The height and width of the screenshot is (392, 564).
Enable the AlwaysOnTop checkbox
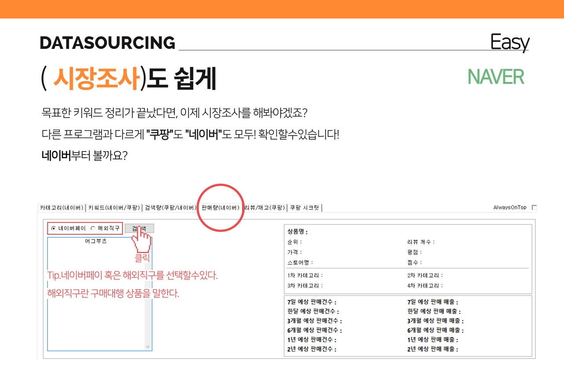point(534,207)
